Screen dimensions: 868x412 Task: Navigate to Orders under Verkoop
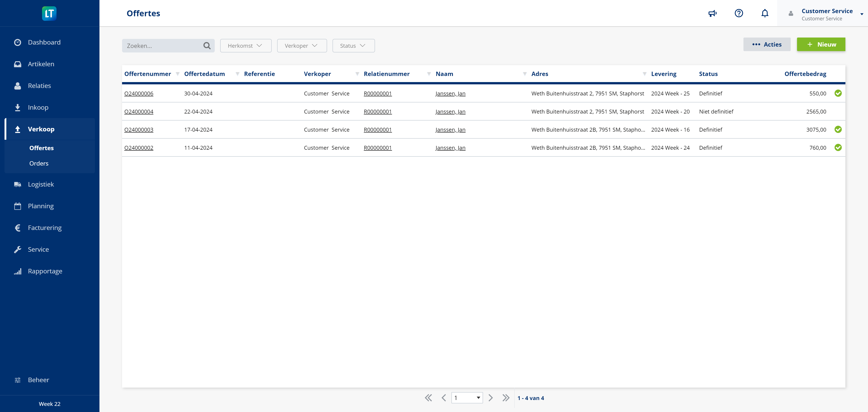click(39, 163)
